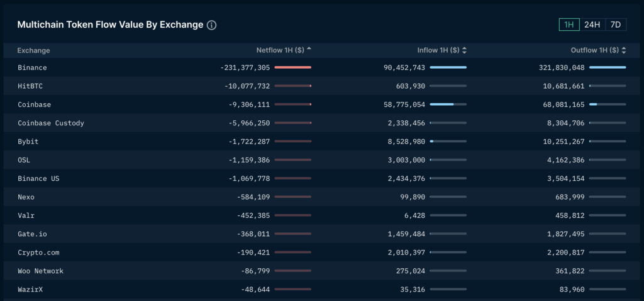This screenshot has width=644, height=301.
Task: Click OSL inflow value 3,003,000
Action: pyautogui.click(x=407, y=160)
